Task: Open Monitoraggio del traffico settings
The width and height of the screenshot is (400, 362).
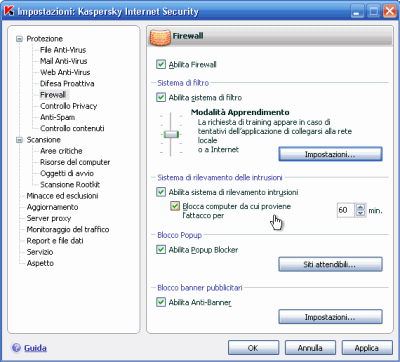Action: coord(68,229)
